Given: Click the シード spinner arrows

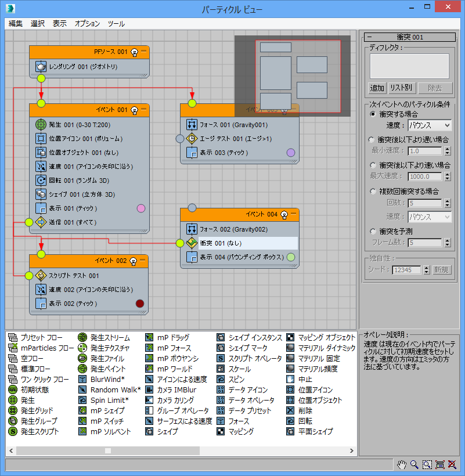Looking at the screenshot, I should pos(427,270).
